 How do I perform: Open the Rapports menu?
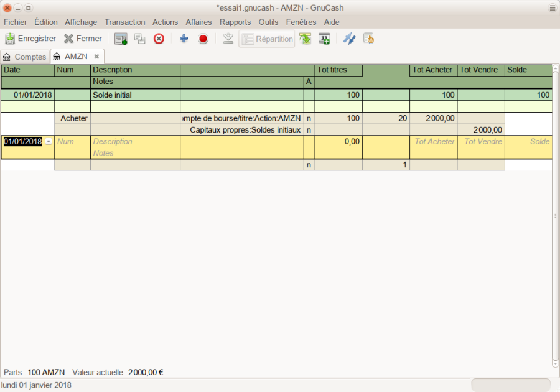[x=235, y=22]
